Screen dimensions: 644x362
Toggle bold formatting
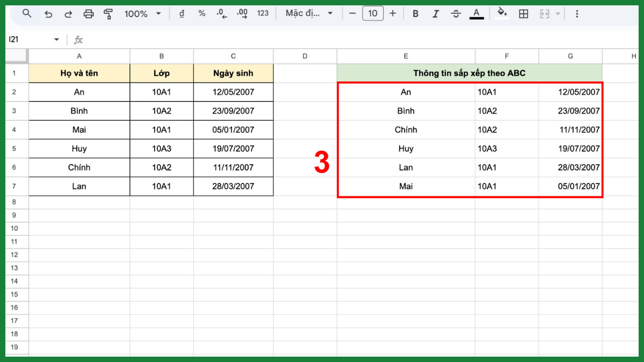tap(415, 13)
